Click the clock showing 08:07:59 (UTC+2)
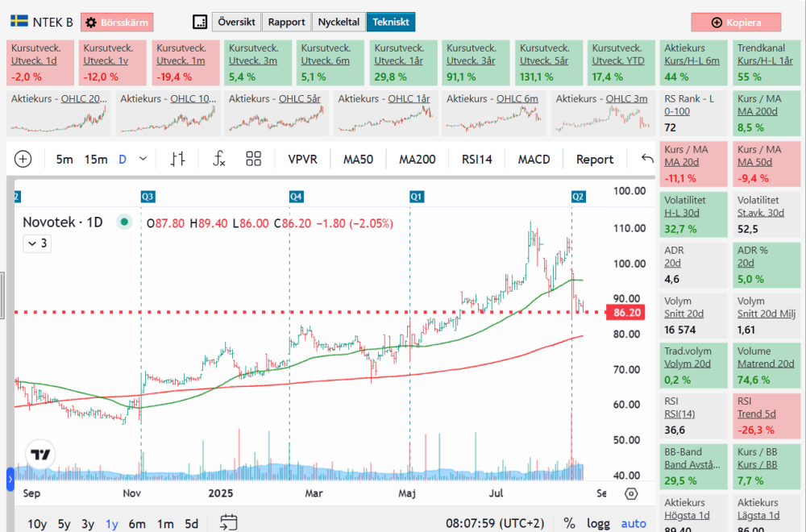Image resolution: width=806 pixels, height=532 pixels. [495, 523]
